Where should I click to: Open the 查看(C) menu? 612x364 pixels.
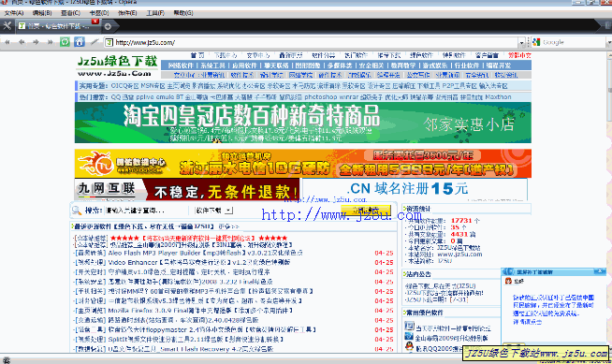[70, 13]
